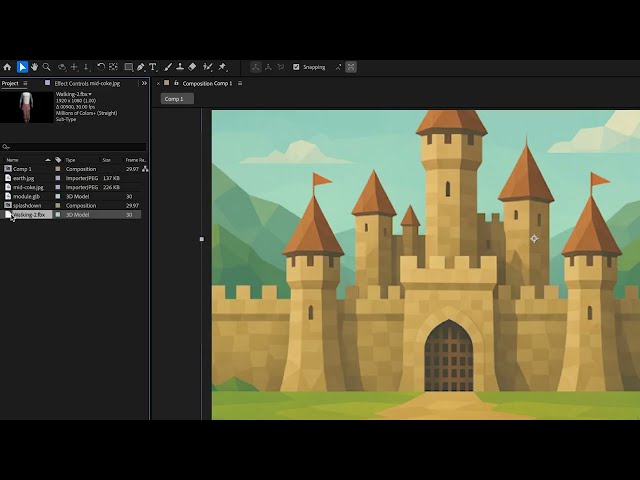The width and height of the screenshot is (640, 480).
Task: Select the Eraser tool
Action: click(192, 67)
